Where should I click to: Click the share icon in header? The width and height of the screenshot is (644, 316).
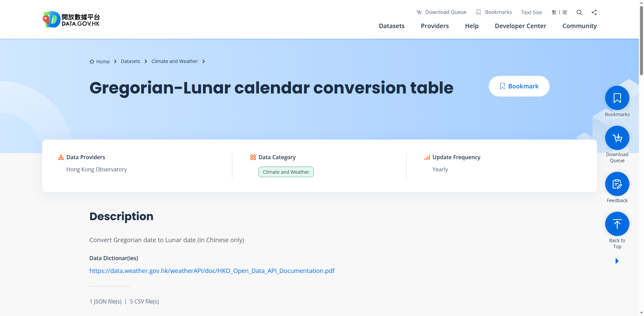click(x=594, y=12)
